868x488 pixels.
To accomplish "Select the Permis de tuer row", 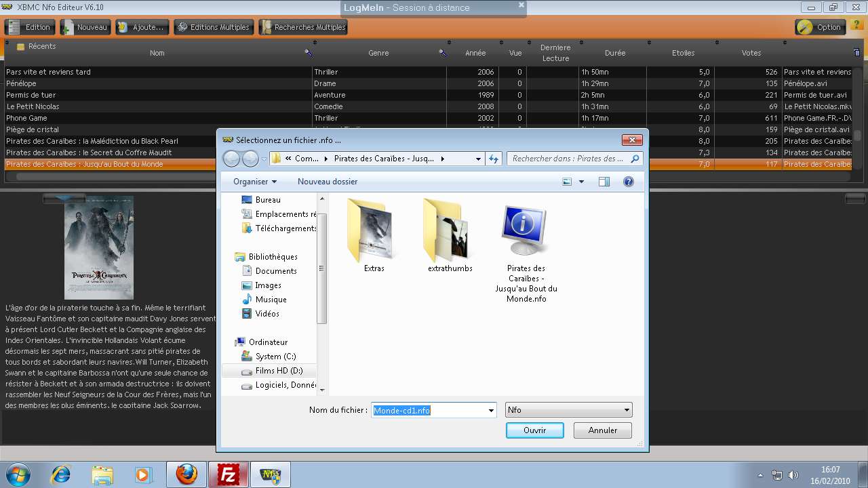I will (x=427, y=95).
